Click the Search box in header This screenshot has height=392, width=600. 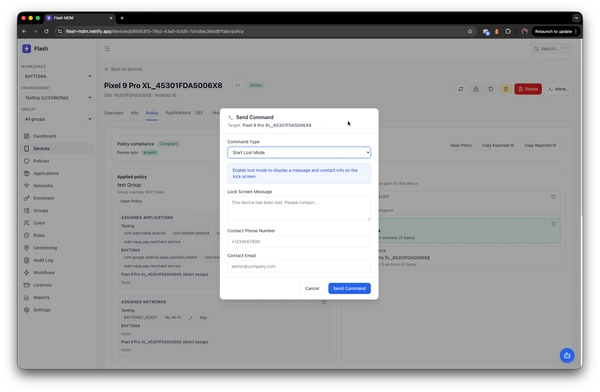(551, 49)
